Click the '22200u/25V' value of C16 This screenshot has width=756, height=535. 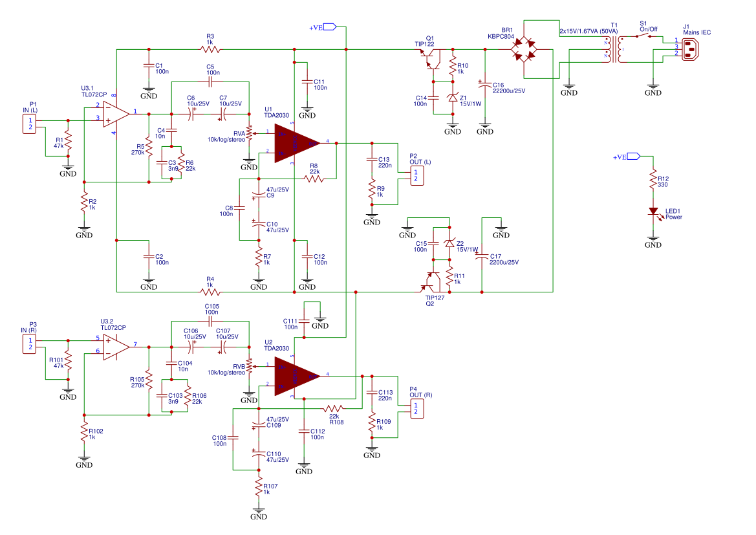click(509, 91)
